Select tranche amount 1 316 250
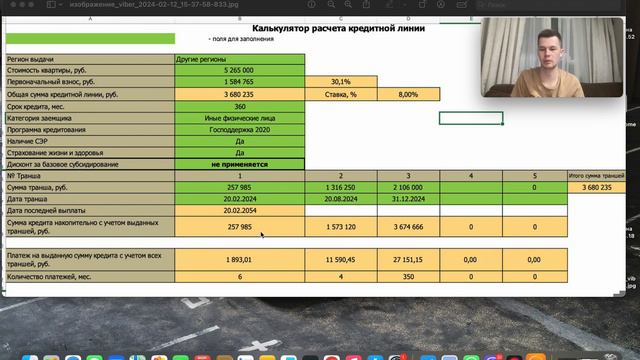The height and width of the screenshot is (360, 640). tap(341, 187)
